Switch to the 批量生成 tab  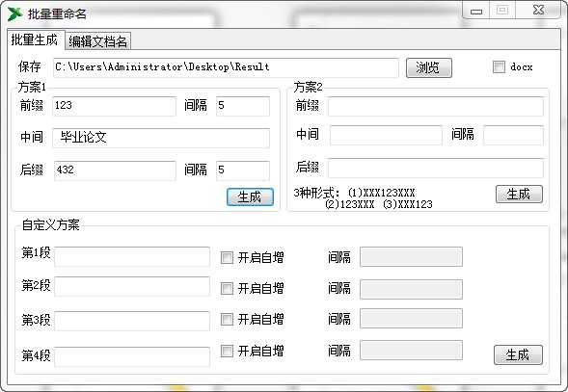[x=35, y=39]
